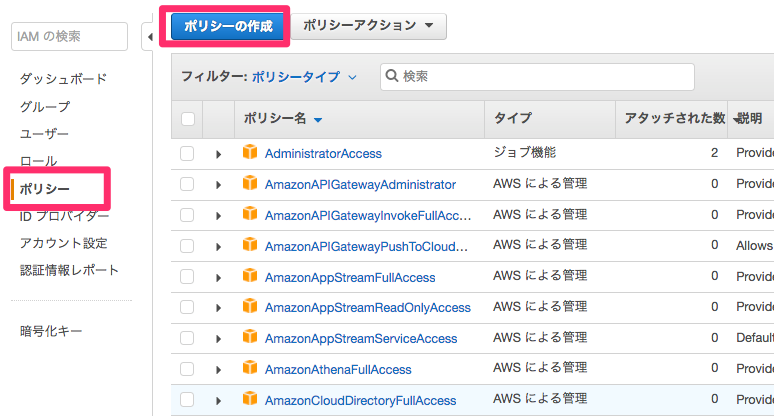The width and height of the screenshot is (774, 416).
Task: Open the ポリシータイプ filter dropdown
Action: pyautogui.click(x=304, y=77)
